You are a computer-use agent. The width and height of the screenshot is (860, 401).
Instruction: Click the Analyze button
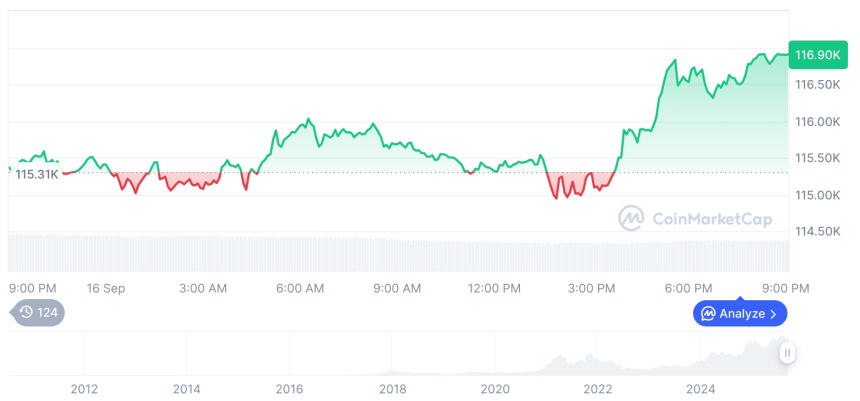(740, 313)
